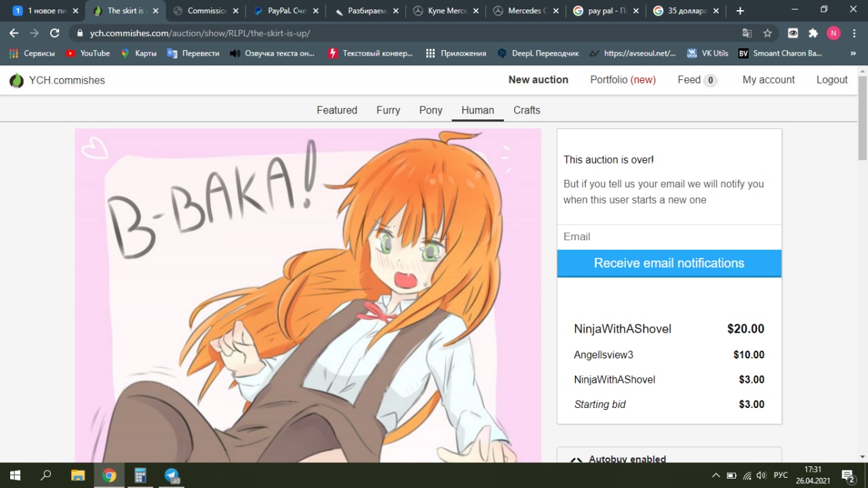The width and height of the screenshot is (868, 488).
Task: Open the Приложения bookmark
Action: point(456,53)
